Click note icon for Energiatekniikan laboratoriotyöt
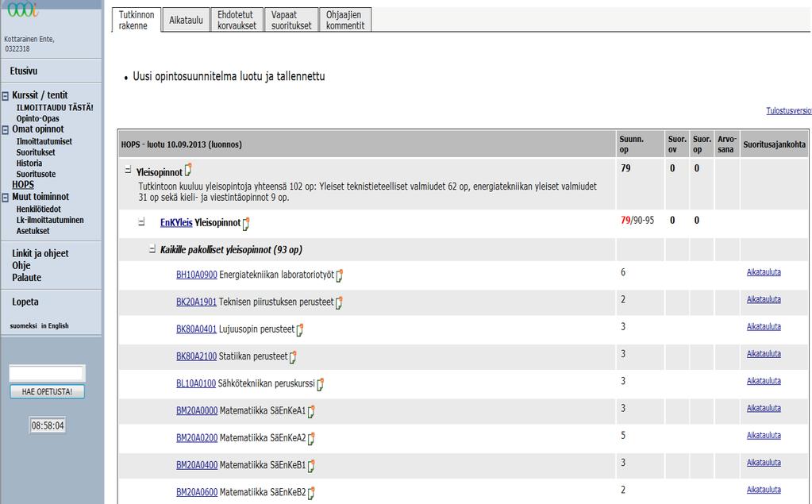Viewport: 812px width, 504px height. pos(340,275)
